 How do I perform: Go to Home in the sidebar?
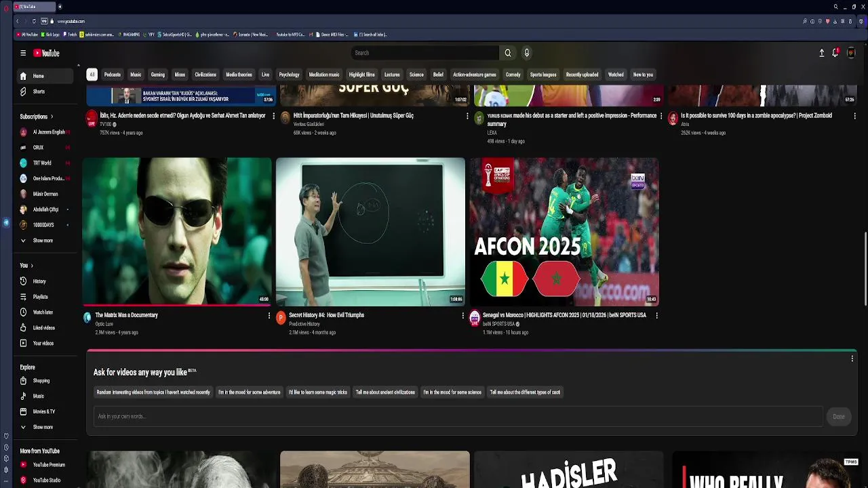click(x=43, y=76)
